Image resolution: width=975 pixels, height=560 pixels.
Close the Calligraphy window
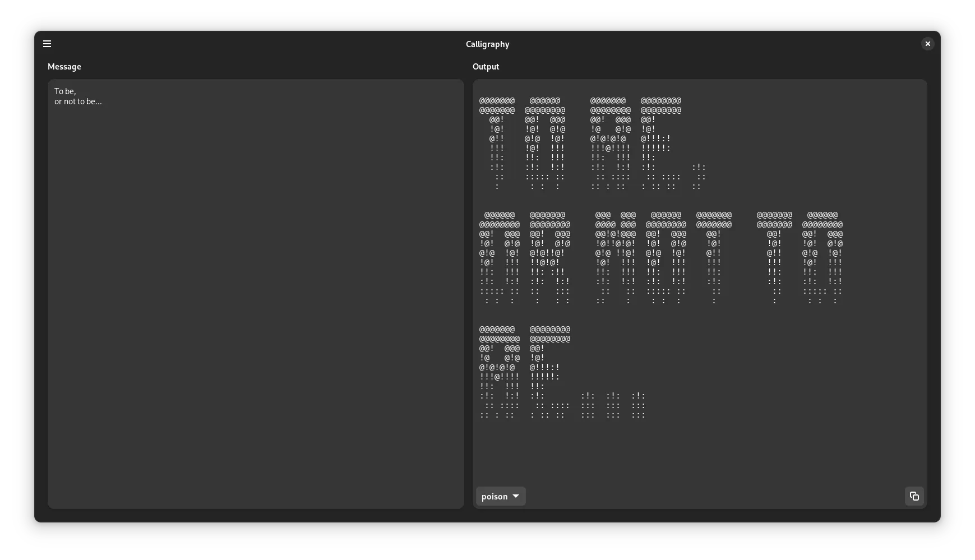click(x=927, y=44)
